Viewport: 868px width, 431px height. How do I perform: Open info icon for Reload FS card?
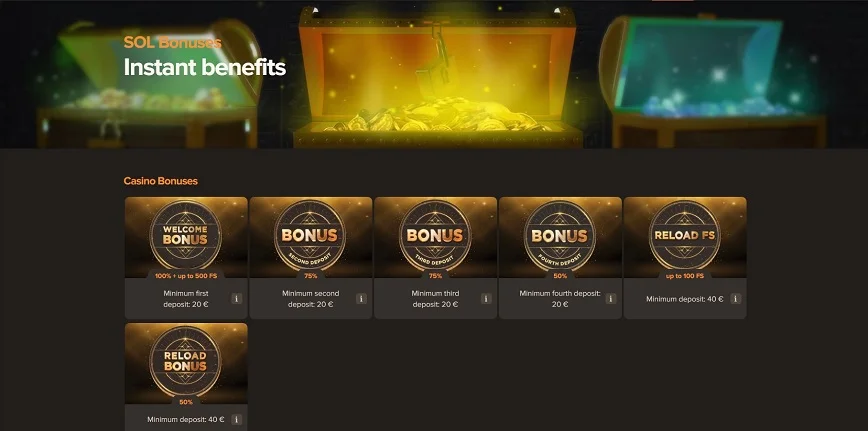[736, 299]
